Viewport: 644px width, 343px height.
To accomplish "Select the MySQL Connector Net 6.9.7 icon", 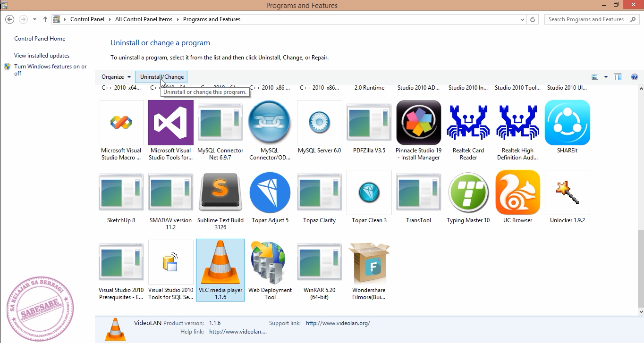I will pyautogui.click(x=220, y=123).
